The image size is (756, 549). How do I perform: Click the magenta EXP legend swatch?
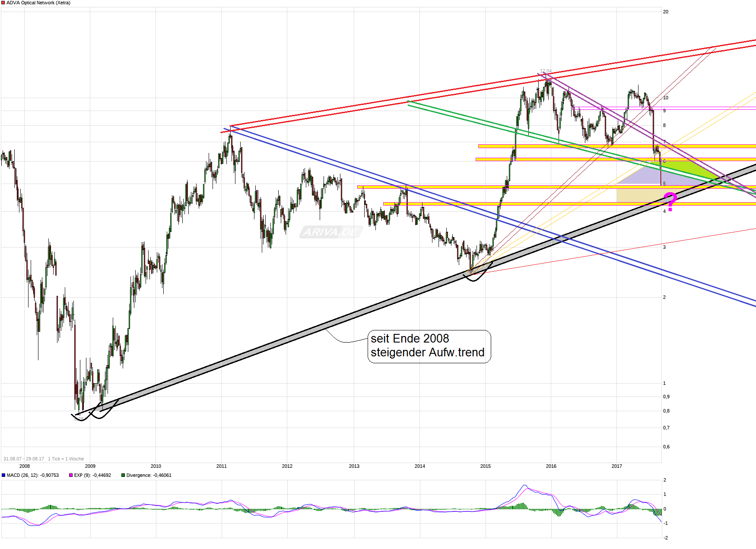point(71,475)
